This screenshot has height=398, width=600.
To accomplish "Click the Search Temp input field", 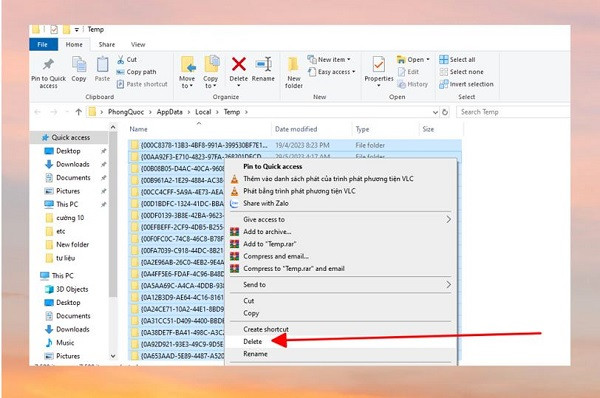I will coord(513,112).
